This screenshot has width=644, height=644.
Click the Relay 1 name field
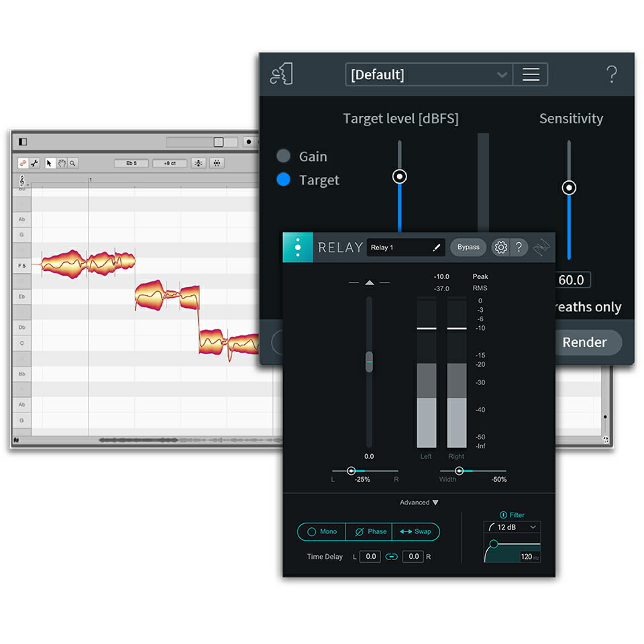coord(405,248)
